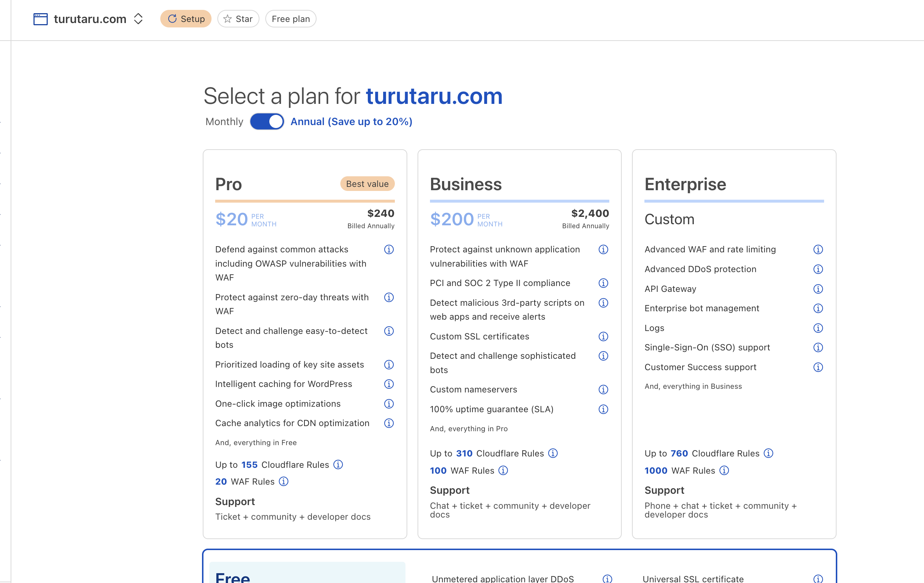924x583 pixels.
Task: Info icon for Enterprise bot management
Action: (818, 309)
